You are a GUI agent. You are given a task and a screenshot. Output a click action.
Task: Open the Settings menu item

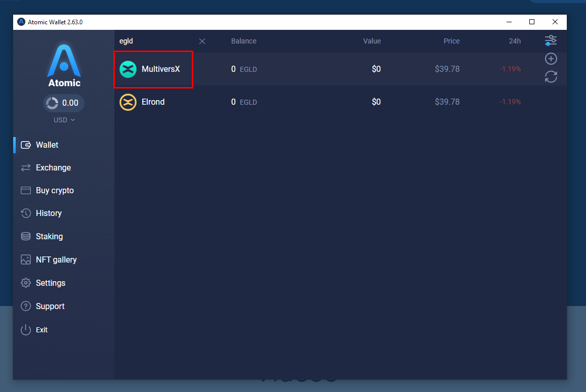(x=50, y=283)
